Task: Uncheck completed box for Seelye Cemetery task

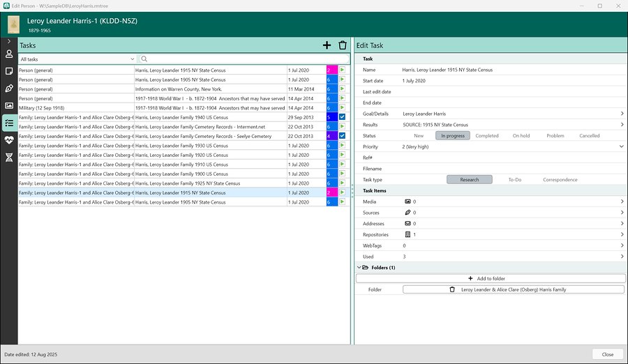Action: (x=342, y=136)
